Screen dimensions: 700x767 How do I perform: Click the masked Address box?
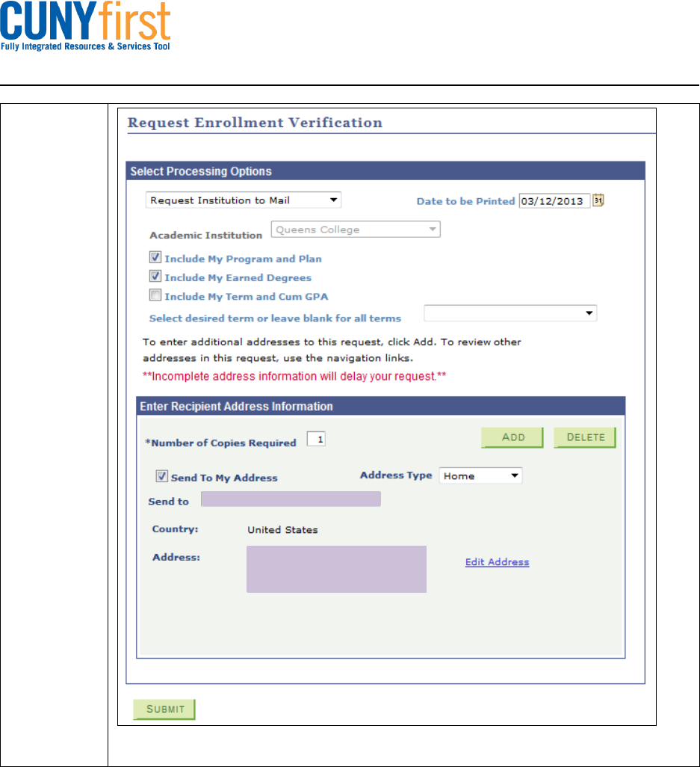(x=336, y=570)
